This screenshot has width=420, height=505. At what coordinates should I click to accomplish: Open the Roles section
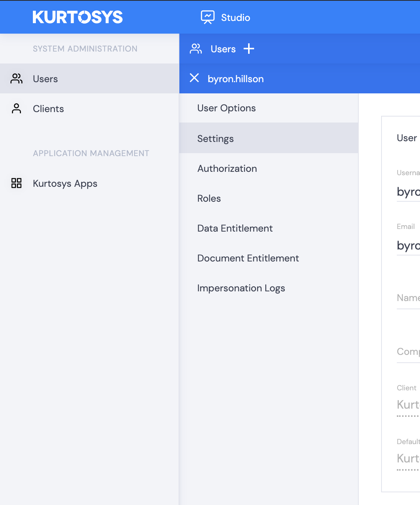(209, 198)
